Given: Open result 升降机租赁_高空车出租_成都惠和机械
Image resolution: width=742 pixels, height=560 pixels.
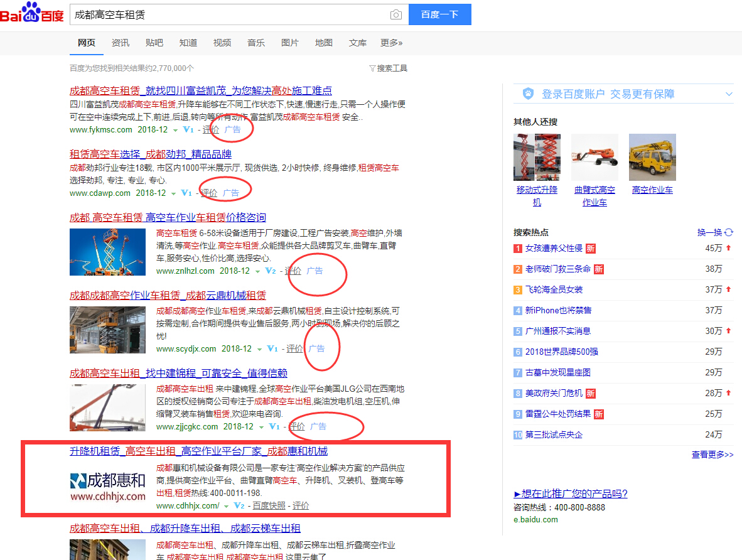Looking at the screenshot, I should [x=199, y=451].
